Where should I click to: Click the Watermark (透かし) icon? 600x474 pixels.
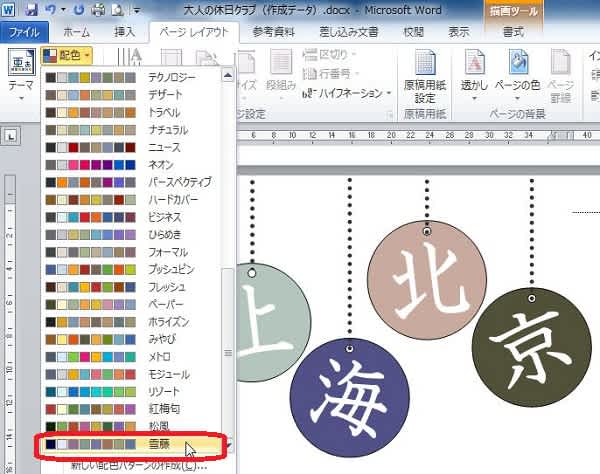pos(477,67)
